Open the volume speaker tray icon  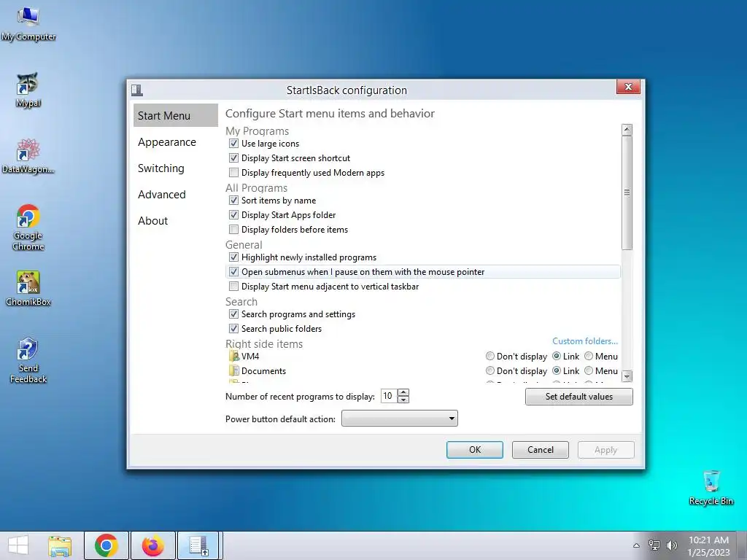pyautogui.click(x=672, y=545)
